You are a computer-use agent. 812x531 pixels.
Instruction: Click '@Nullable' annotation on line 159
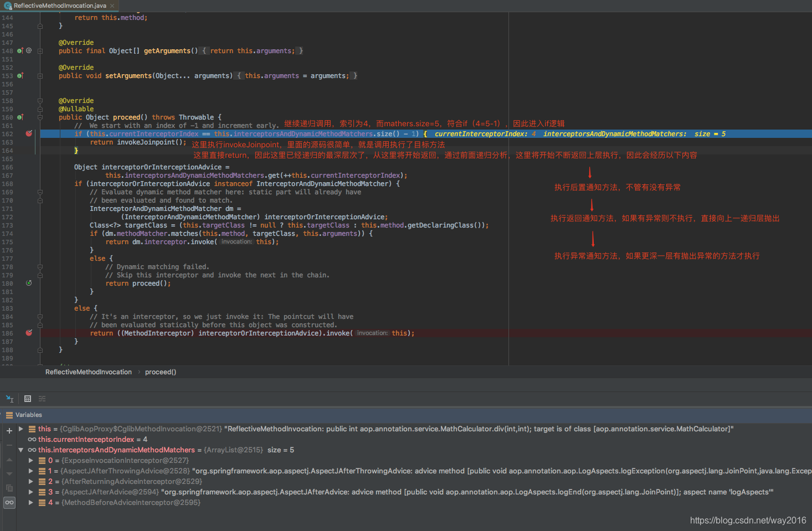[76, 109]
